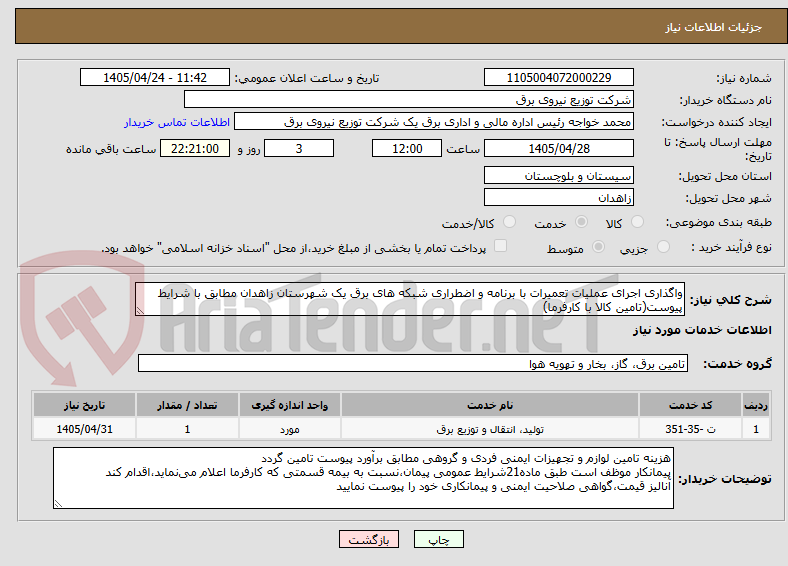Click the request creator field محمد خواجه

(x=434, y=122)
